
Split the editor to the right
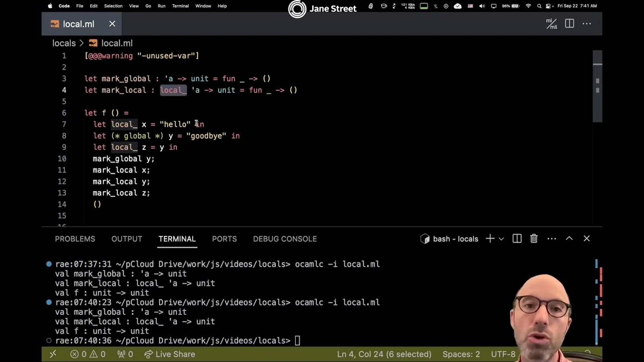coord(570,24)
